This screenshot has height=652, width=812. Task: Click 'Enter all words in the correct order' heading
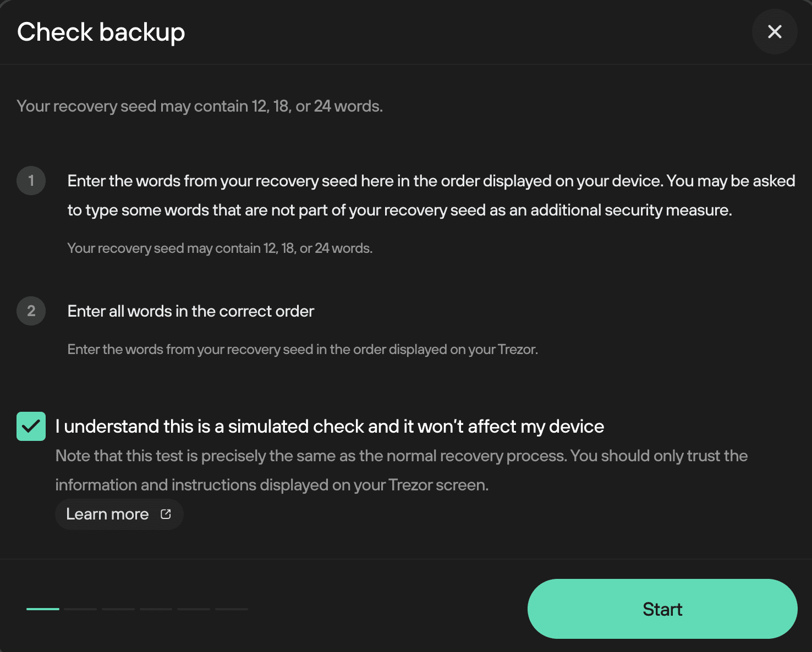point(191,311)
